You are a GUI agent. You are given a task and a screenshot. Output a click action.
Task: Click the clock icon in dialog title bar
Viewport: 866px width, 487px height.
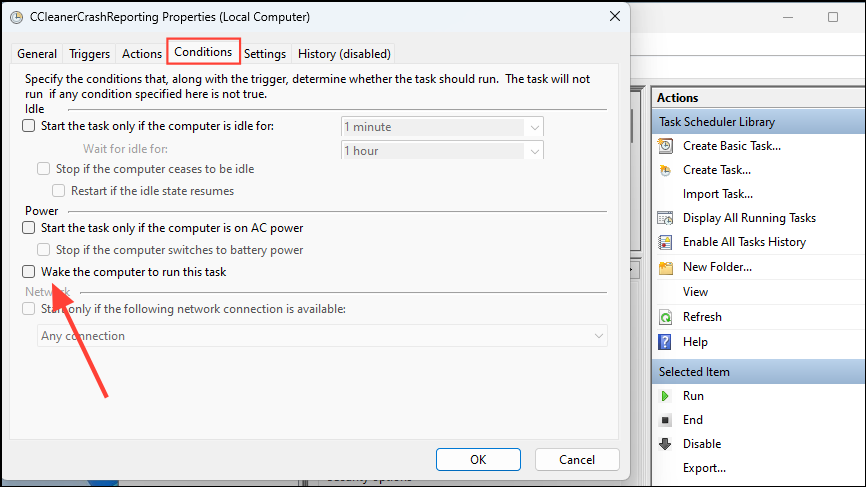(x=17, y=17)
